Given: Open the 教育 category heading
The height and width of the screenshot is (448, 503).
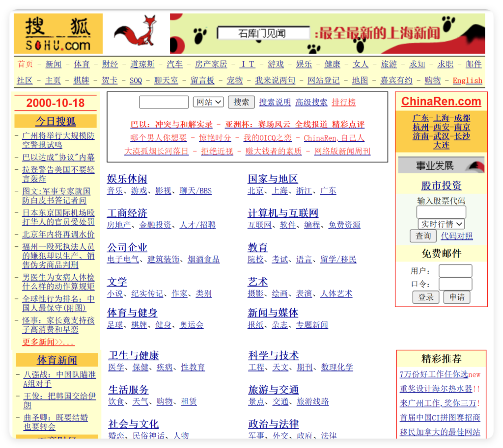Looking at the screenshot, I should [x=257, y=247].
